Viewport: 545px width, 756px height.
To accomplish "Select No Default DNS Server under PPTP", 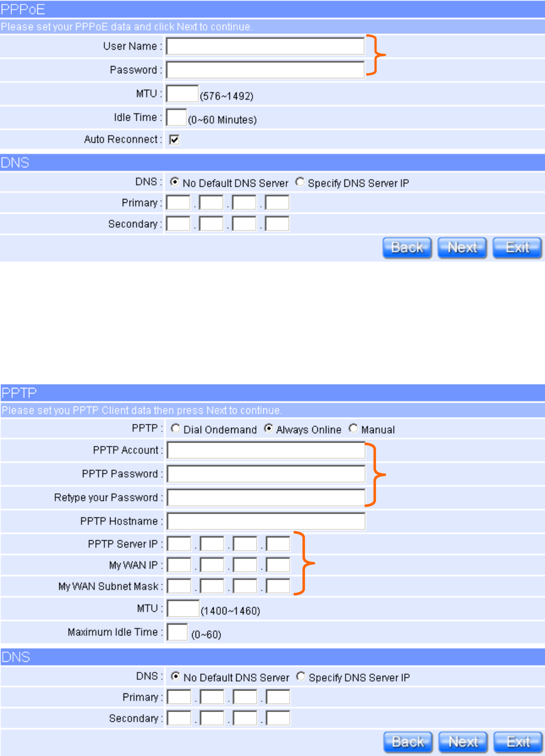I will pyautogui.click(x=176, y=676).
